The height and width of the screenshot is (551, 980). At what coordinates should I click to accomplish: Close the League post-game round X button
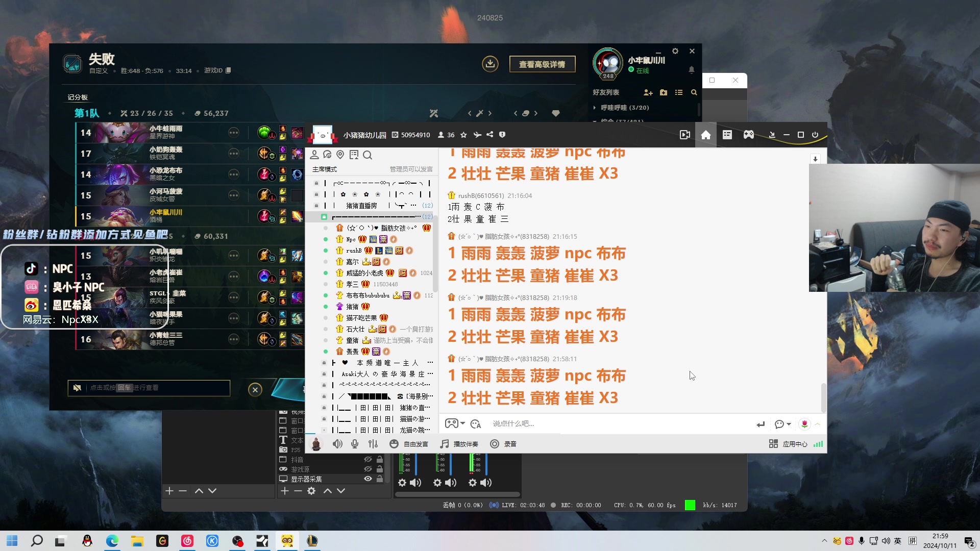(x=255, y=390)
